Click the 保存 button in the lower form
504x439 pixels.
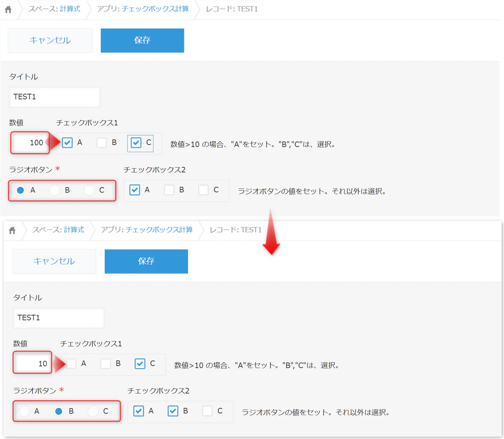146,261
